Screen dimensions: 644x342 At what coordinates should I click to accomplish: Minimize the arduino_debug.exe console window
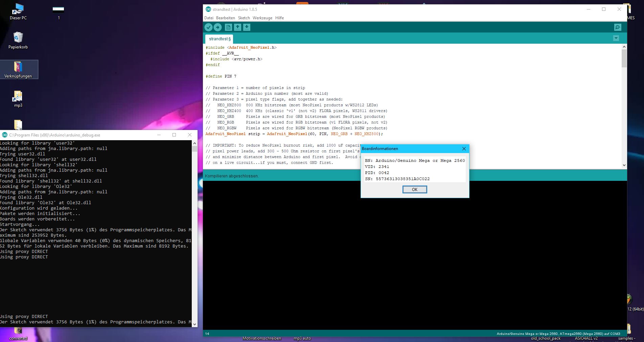[x=159, y=135]
